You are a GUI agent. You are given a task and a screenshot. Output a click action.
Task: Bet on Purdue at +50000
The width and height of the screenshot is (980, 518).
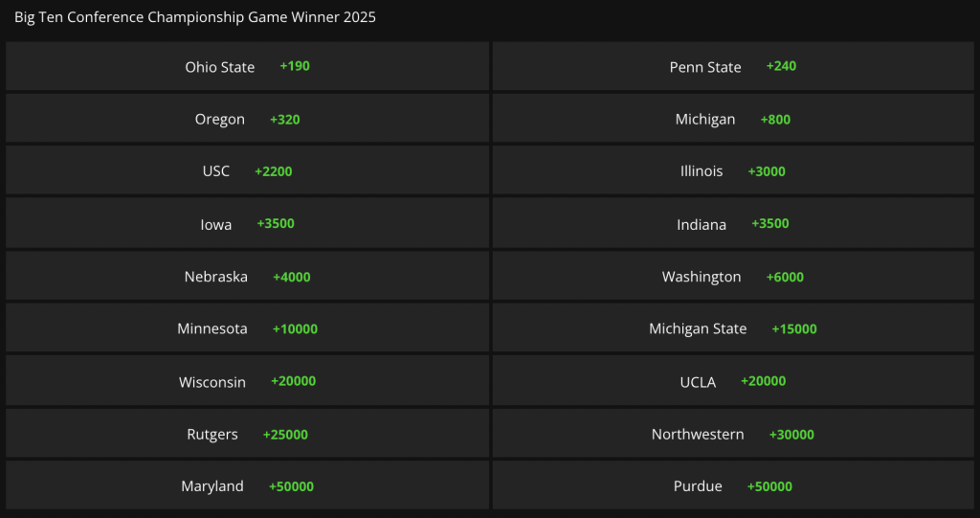click(733, 486)
